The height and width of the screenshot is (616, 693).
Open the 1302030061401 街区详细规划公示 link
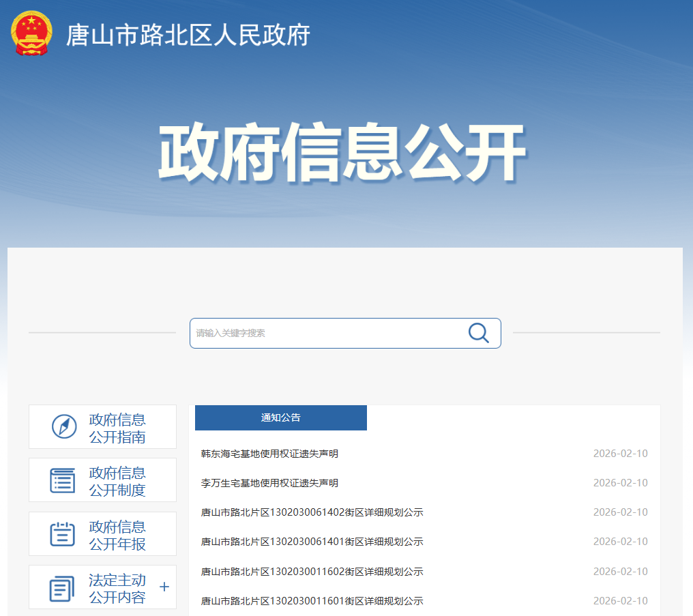click(312, 542)
